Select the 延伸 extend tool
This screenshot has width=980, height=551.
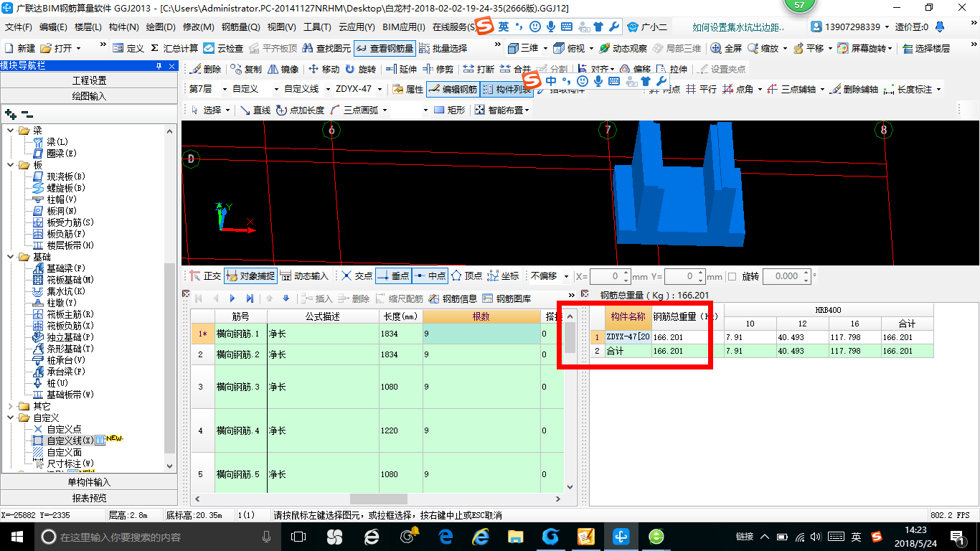click(x=401, y=70)
